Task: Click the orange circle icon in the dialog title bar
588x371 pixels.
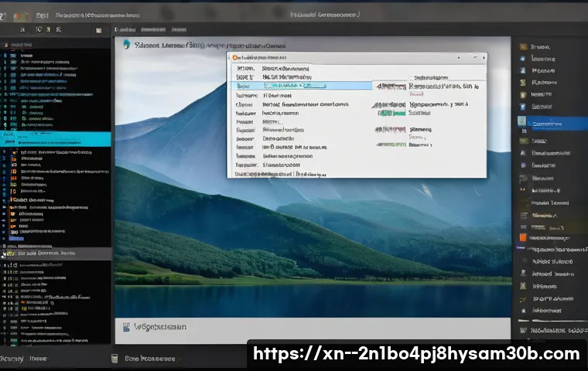Action: 234,58
